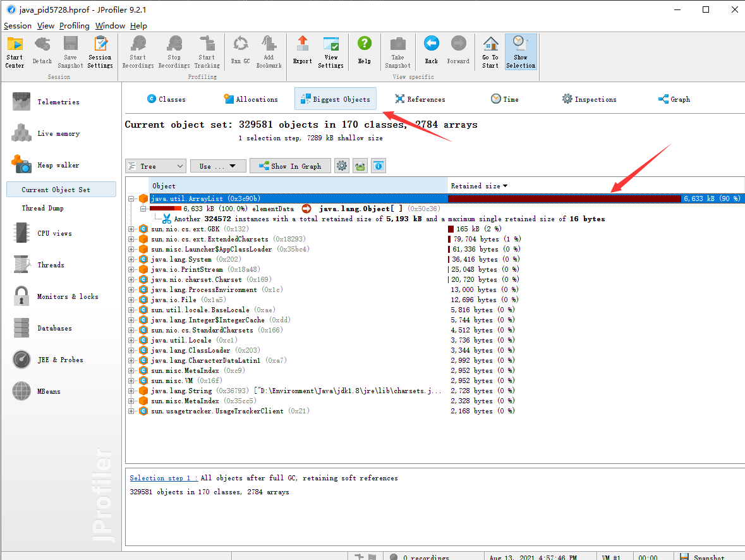Switch to the References tab

[420, 99]
